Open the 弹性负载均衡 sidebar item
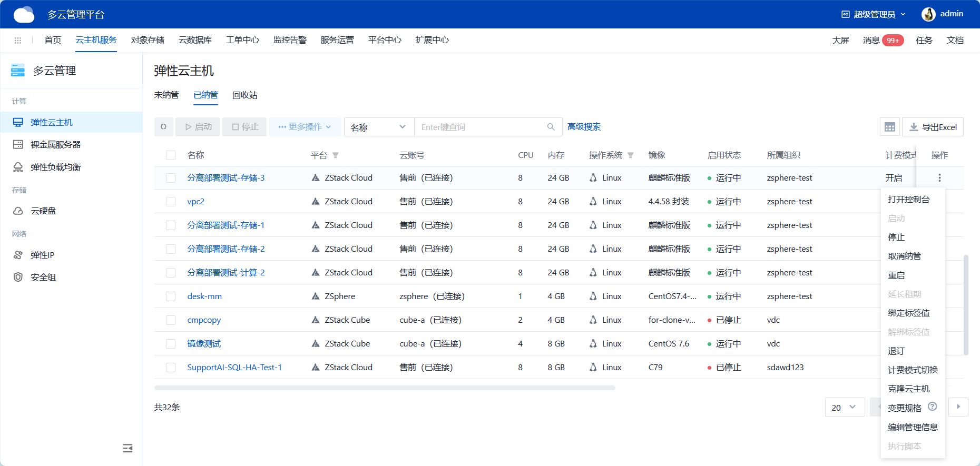Viewport: 980px width, 466px height. point(71,167)
